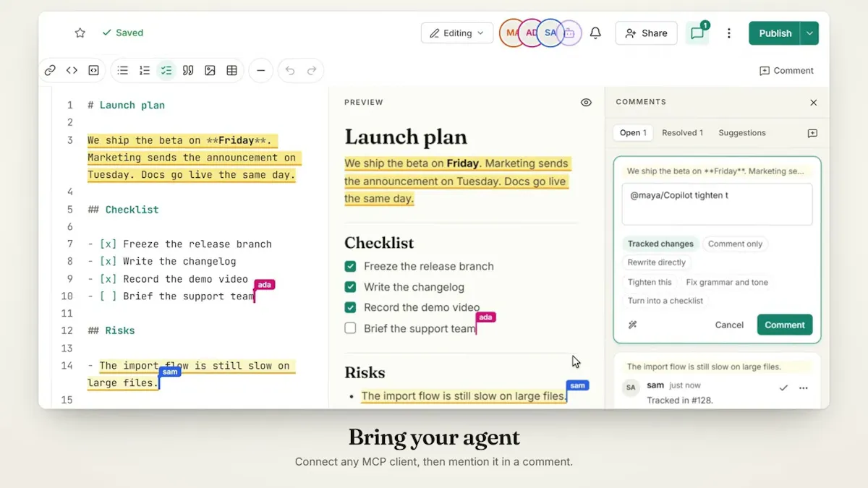Select the Rewrite directly mode
Screen dimensions: 868x488
657,262
